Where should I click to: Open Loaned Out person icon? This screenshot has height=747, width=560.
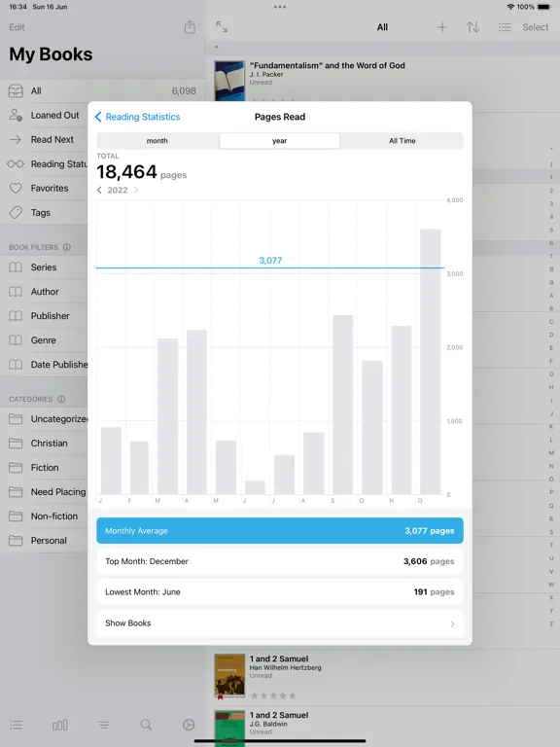pos(16,115)
